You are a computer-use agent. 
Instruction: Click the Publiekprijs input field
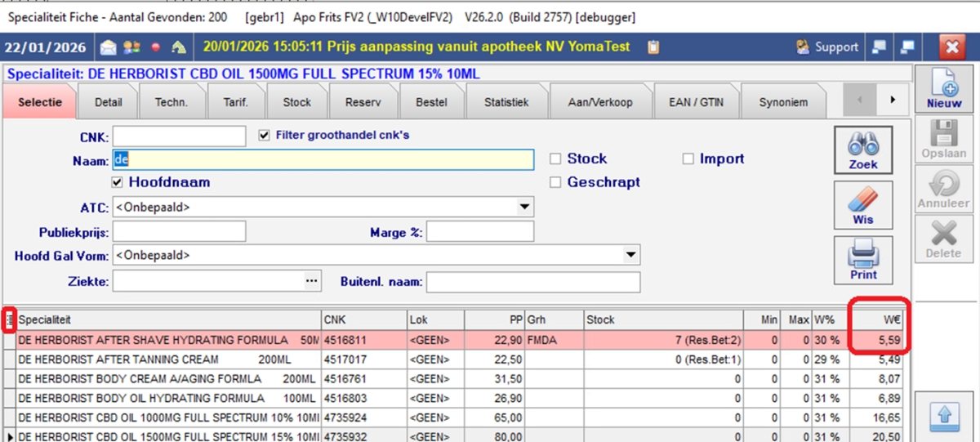click(x=179, y=231)
